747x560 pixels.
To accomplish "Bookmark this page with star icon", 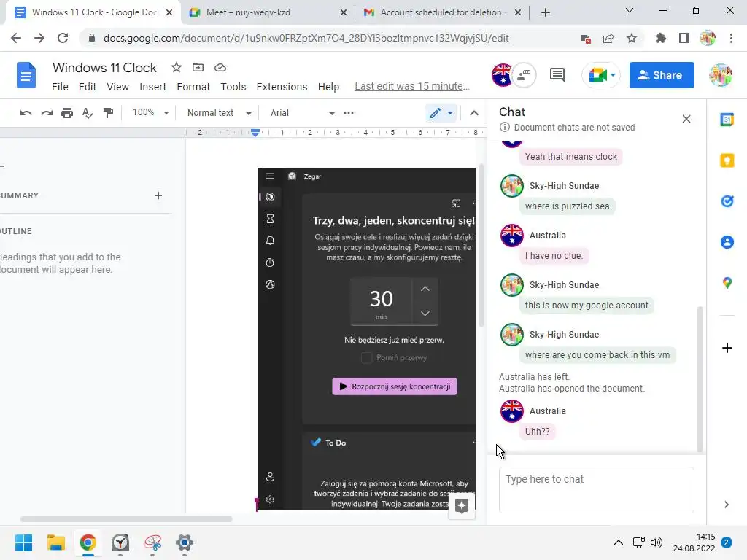I will 632,38.
